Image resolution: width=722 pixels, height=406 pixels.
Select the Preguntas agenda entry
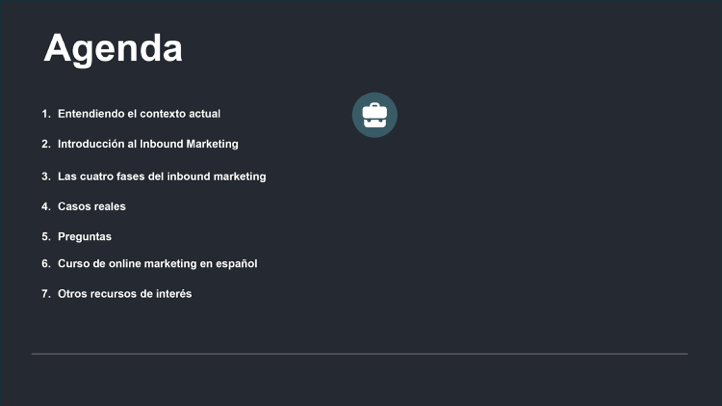(84, 237)
